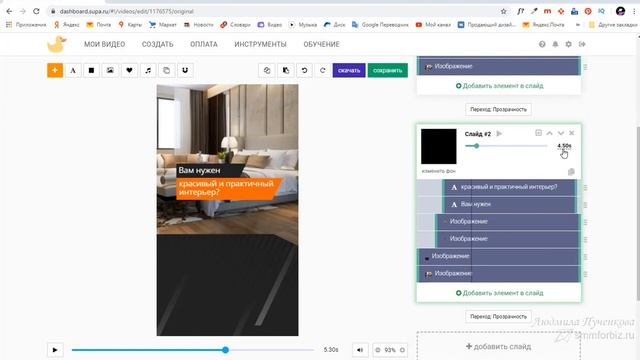
Task: Select the Вам нужен text layer
Action: pyautogui.click(x=510, y=204)
